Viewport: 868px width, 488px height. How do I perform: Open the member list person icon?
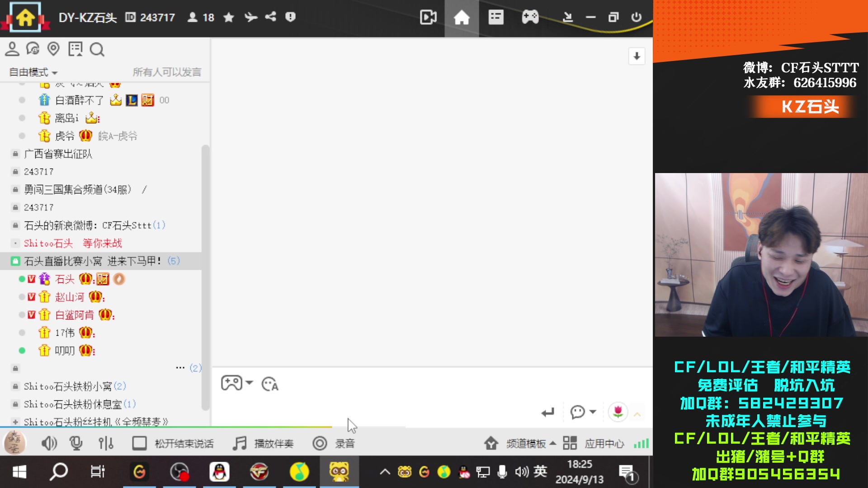click(12, 49)
